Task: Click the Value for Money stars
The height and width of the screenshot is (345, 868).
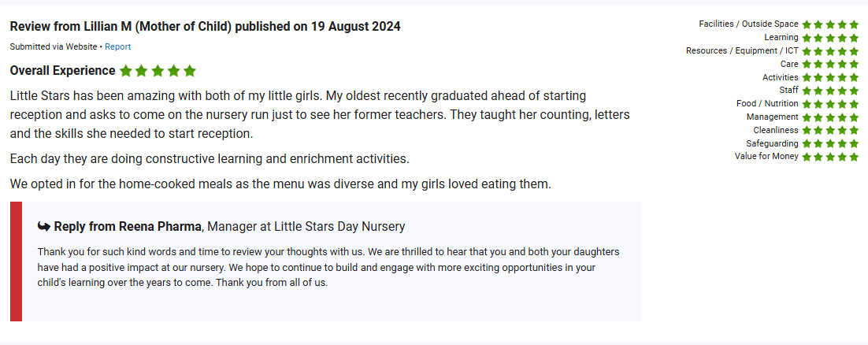Action: [830, 157]
